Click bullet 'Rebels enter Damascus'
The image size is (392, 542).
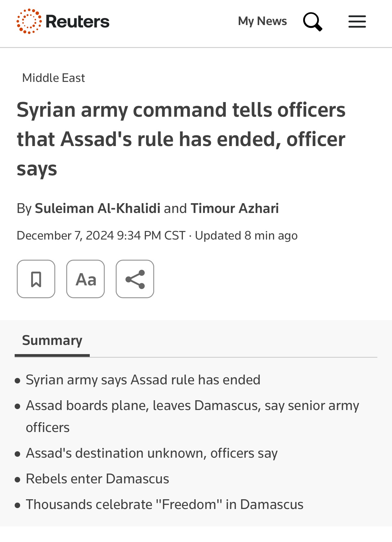[x=97, y=479]
